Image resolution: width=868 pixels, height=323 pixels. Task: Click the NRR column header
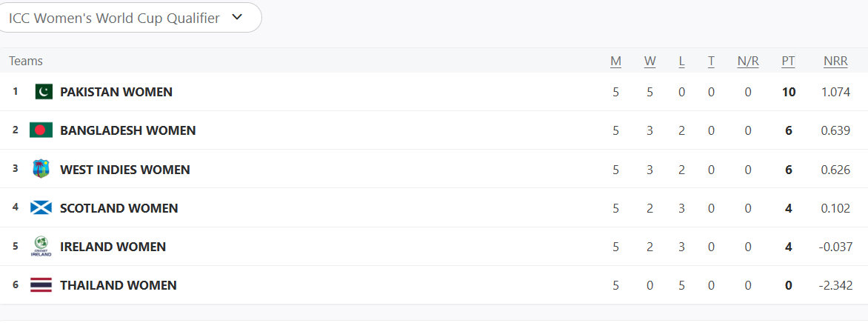(835, 61)
